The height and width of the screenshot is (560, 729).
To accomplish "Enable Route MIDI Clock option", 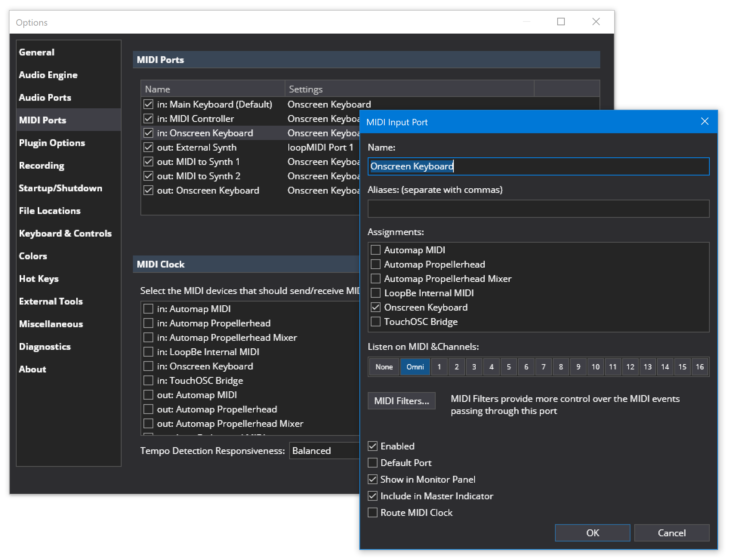I will coord(372,512).
